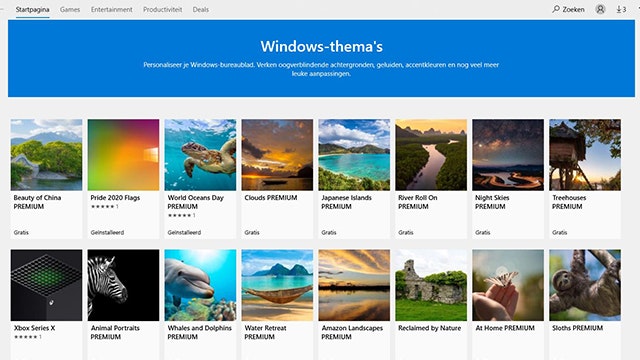The image size is (640, 360).
Task: Click the Xbox Series X title
Action: [34, 328]
